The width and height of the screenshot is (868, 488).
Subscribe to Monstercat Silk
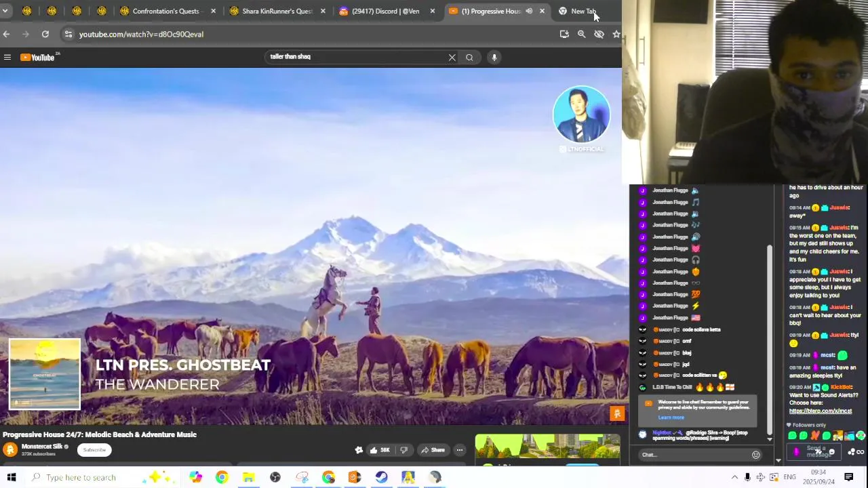tap(94, 450)
